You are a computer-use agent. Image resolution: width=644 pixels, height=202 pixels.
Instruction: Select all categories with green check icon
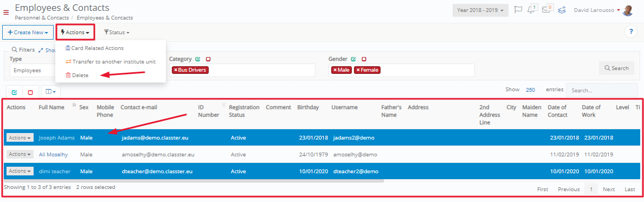197,59
